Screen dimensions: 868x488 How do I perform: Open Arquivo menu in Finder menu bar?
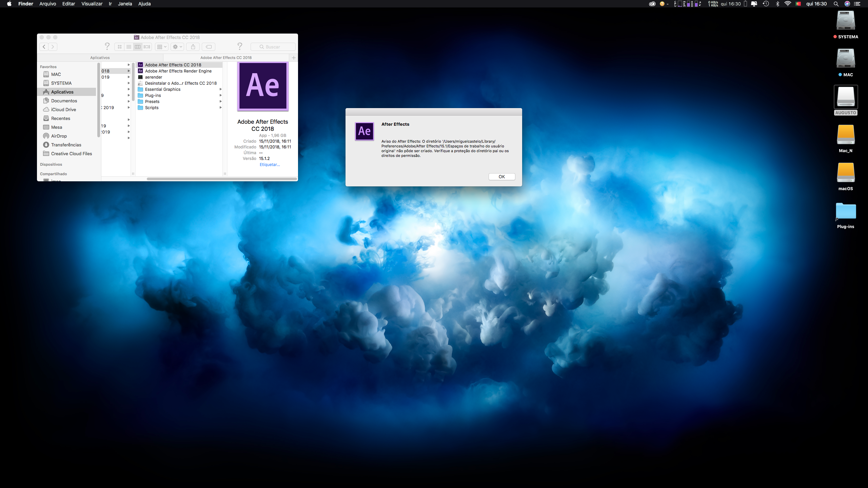[x=48, y=4]
